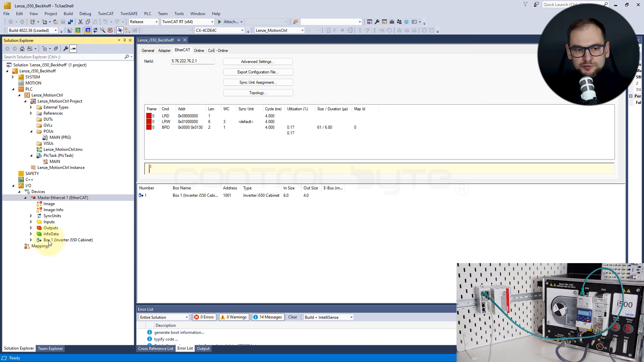The image size is (644, 362).
Task: Click the Advanced Settings... button
Action: [258, 62]
